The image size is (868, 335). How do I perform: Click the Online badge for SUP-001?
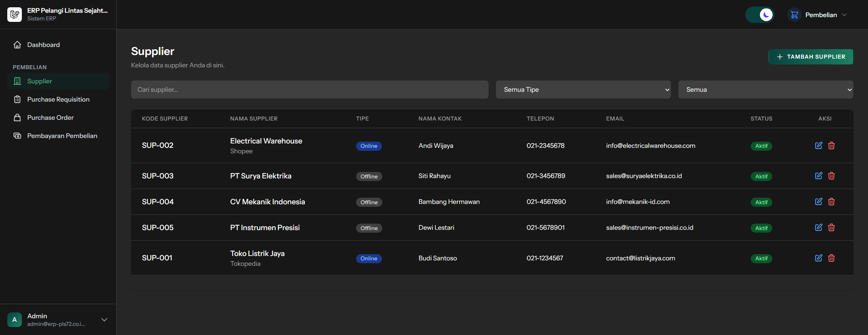pyautogui.click(x=368, y=259)
